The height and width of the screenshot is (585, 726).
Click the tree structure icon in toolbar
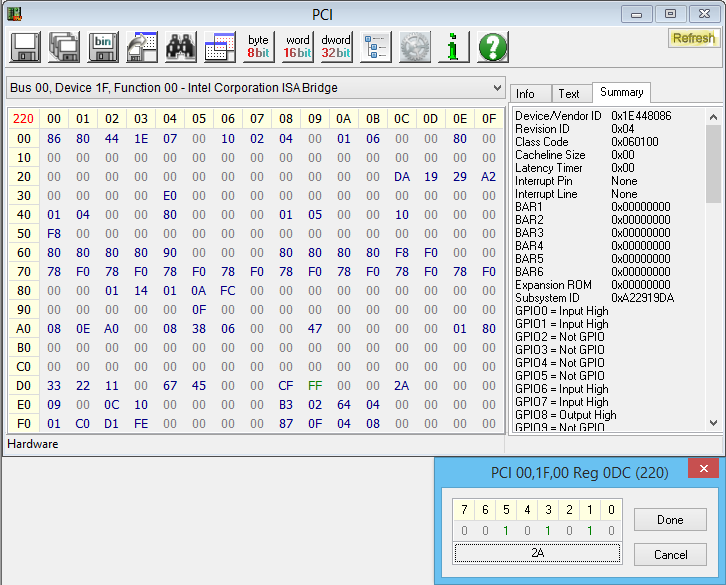tap(376, 47)
